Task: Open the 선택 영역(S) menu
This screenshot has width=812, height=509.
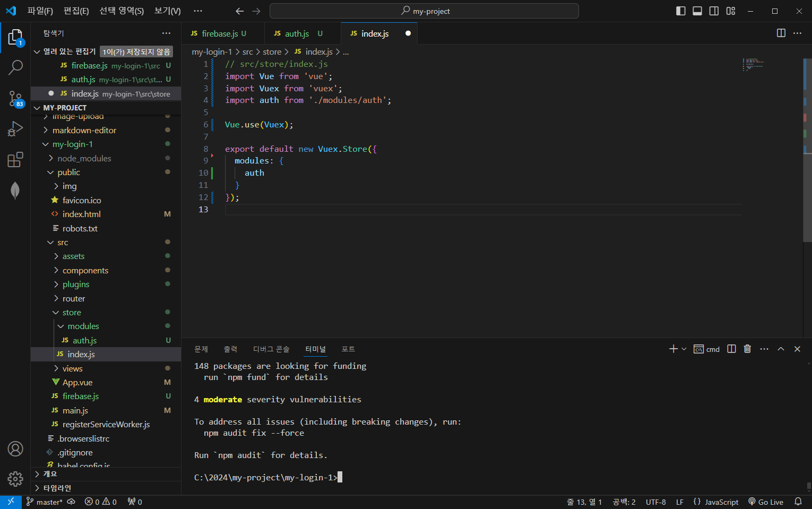Action: [x=122, y=11]
